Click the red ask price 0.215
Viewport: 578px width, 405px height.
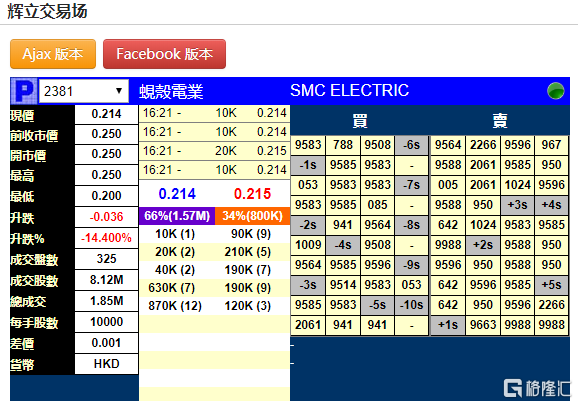click(253, 194)
